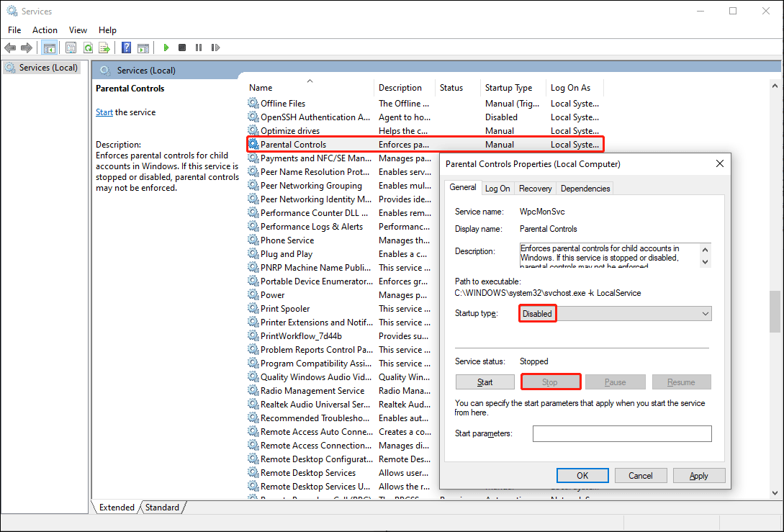The height and width of the screenshot is (532, 784).
Task: Click the description box scroll-up arrow
Action: coord(705,250)
